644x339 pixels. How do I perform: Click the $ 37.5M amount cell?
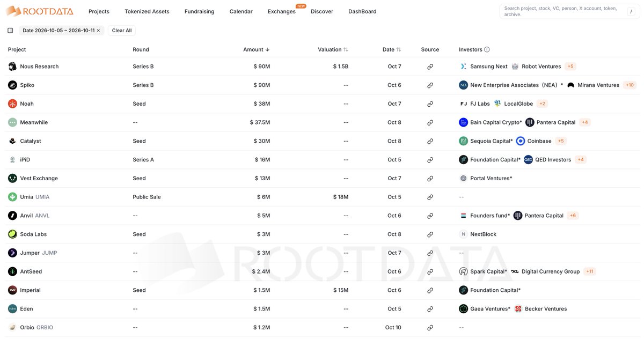pyautogui.click(x=260, y=122)
